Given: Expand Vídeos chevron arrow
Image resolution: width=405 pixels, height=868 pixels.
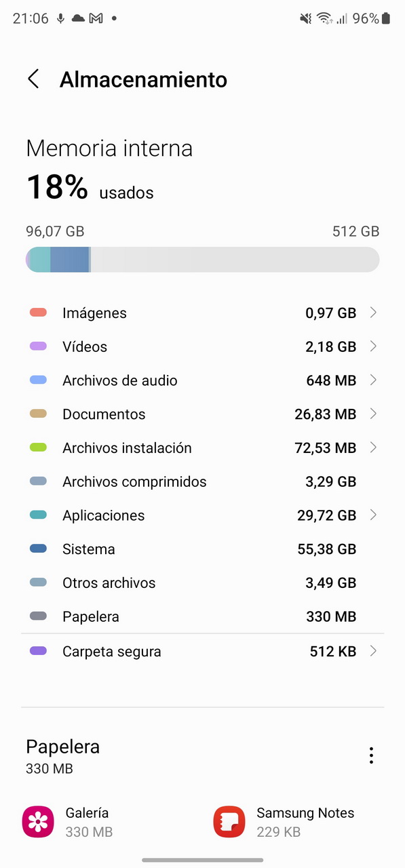Looking at the screenshot, I should (373, 347).
